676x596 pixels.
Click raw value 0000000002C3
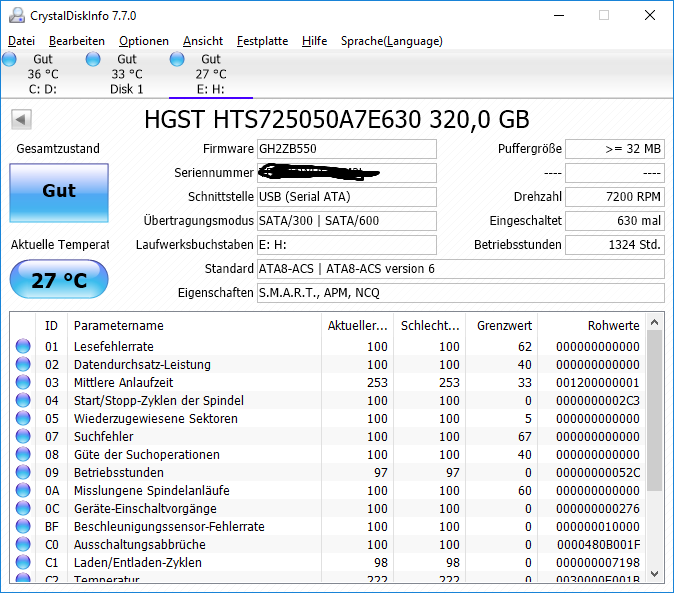598,401
